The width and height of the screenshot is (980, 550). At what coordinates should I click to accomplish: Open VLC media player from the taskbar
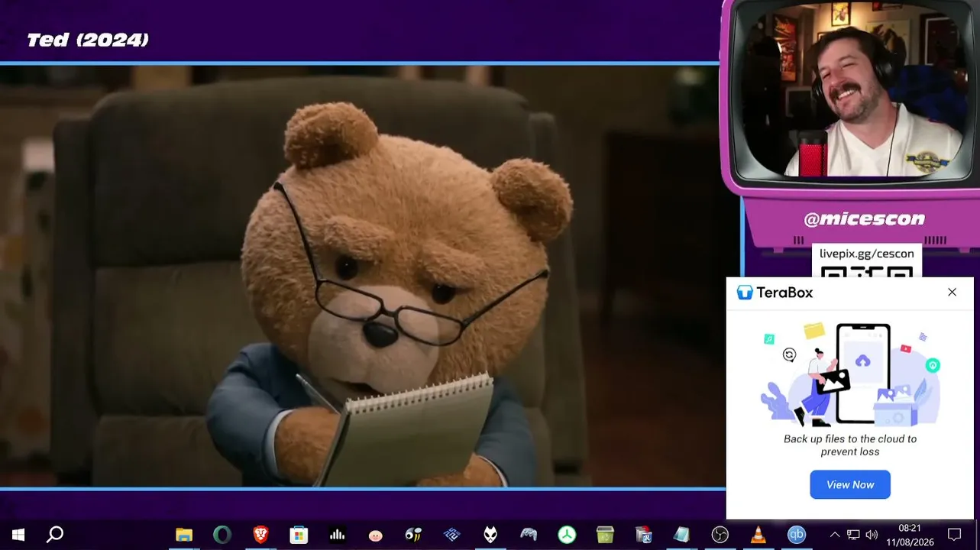point(758,535)
